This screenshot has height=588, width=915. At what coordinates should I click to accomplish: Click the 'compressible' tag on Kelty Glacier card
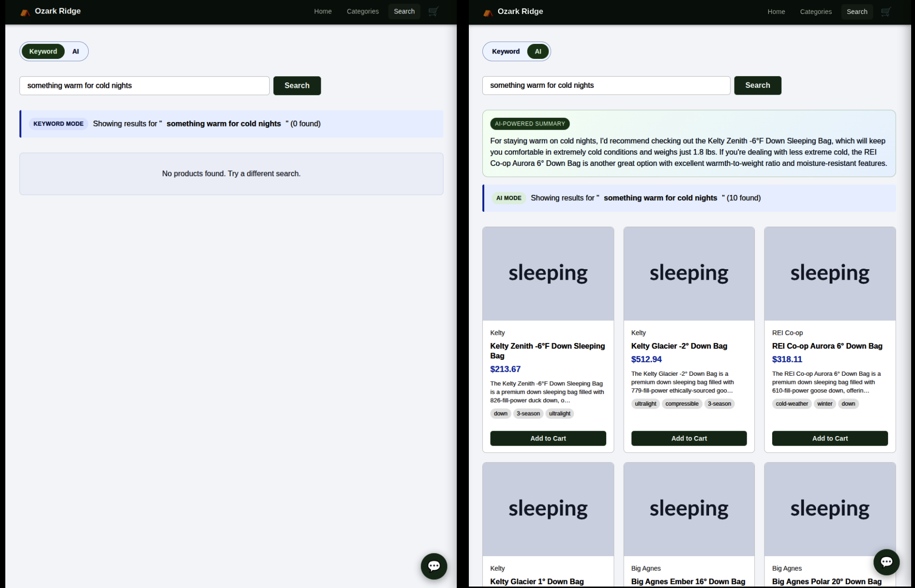click(682, 404)
